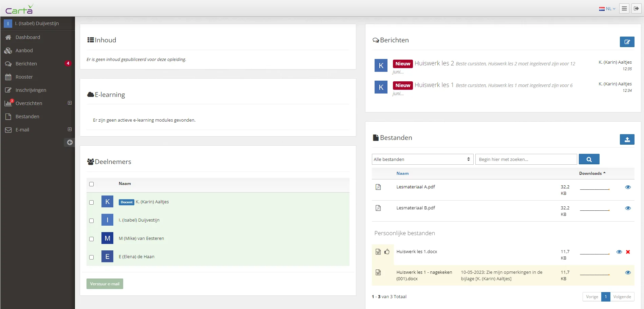Open the Alle bestanden dropdown

pyautogui.click(x=422, y=159)
